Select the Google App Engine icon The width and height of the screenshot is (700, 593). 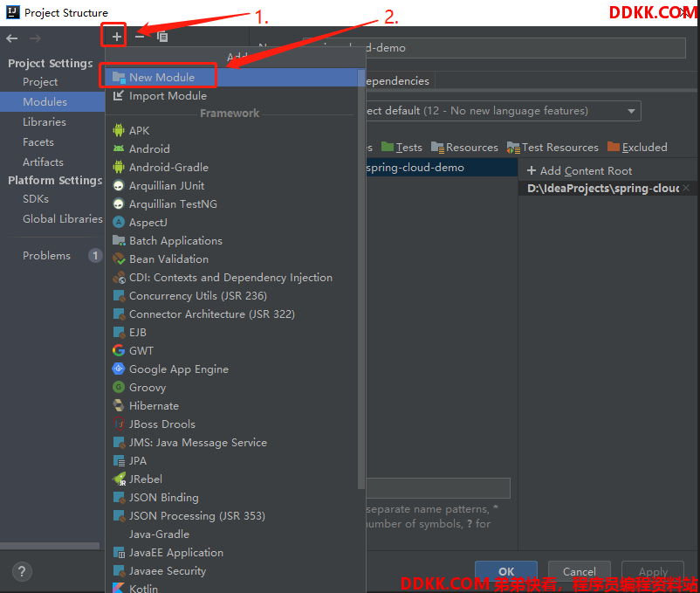(x=119, y=369)
